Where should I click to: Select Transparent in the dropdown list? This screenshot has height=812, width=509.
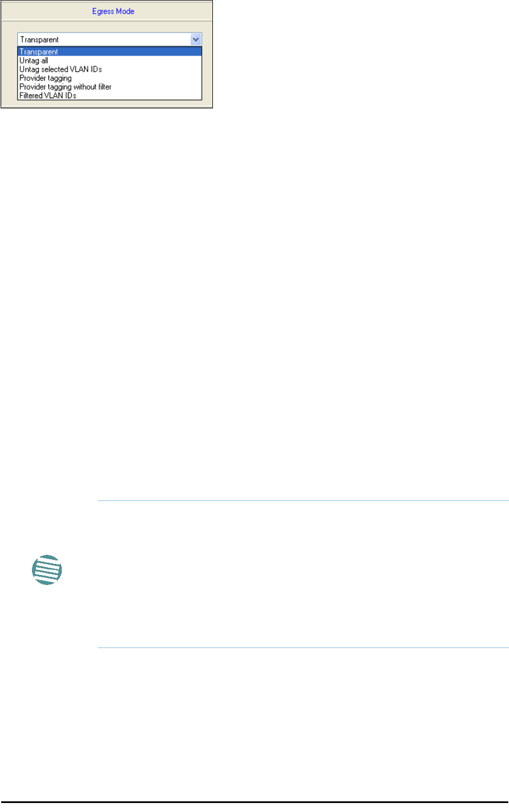110,52
